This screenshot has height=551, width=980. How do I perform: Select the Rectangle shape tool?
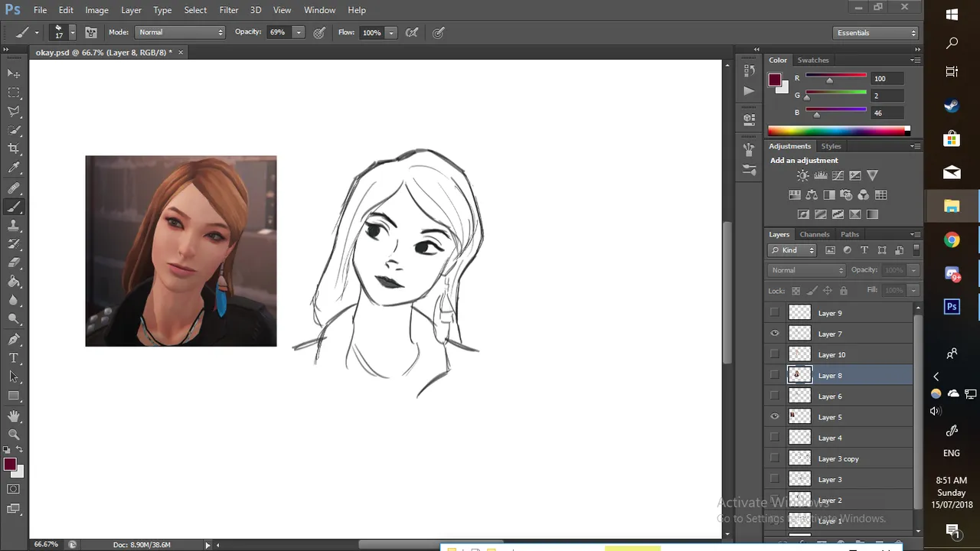point(14,396)
